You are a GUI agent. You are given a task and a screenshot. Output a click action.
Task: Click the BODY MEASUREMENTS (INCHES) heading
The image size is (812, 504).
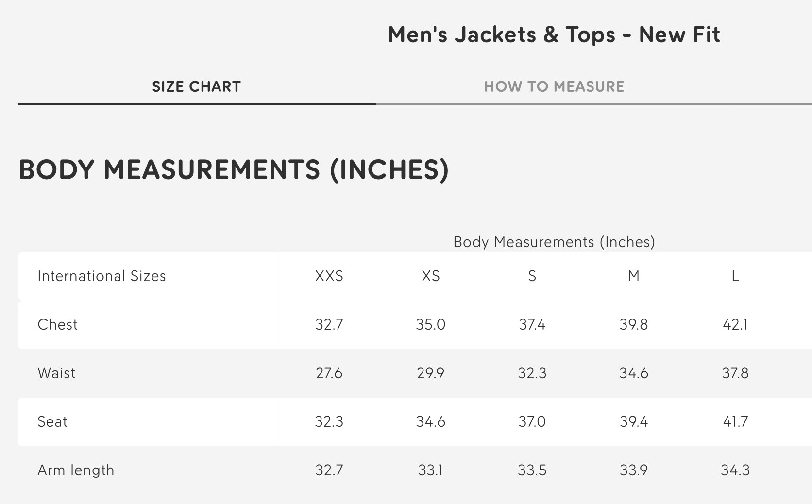click(234, 169)
